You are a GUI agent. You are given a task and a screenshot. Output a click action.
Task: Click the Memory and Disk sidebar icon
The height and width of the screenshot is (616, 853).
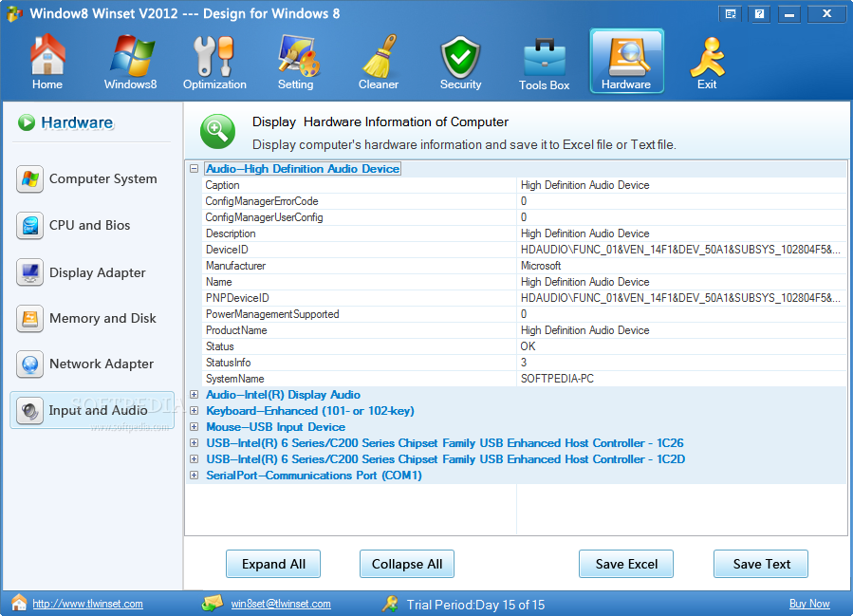[x=30, y=318]
